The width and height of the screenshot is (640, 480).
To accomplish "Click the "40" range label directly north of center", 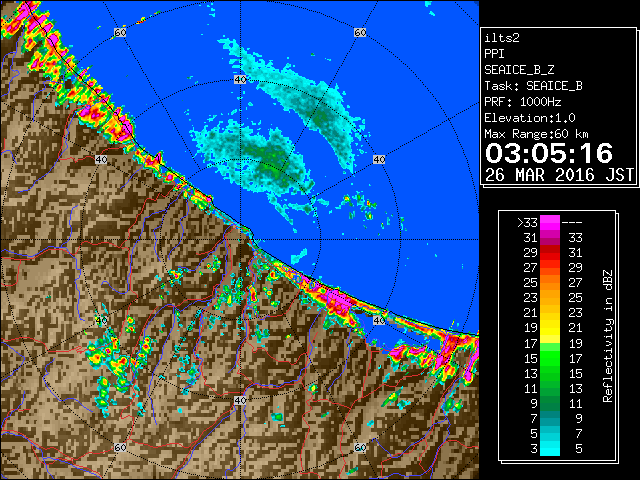I will (x=240, y=79).
